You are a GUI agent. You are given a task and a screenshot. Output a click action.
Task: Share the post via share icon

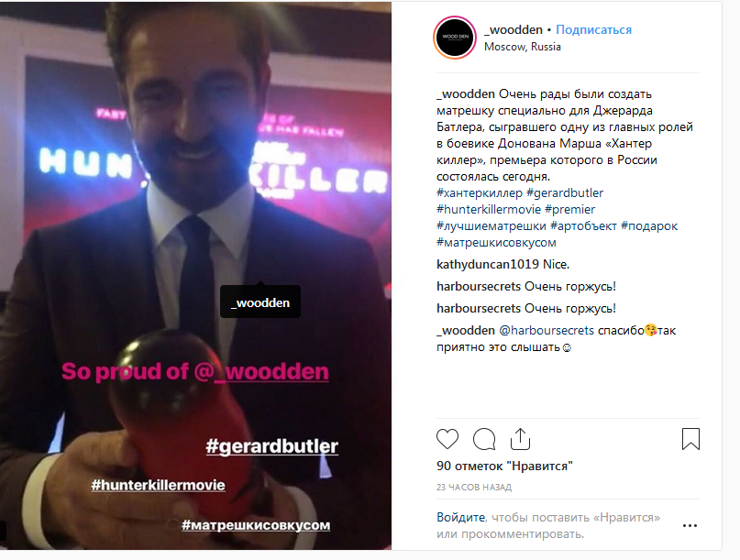(x=520, y=439)
